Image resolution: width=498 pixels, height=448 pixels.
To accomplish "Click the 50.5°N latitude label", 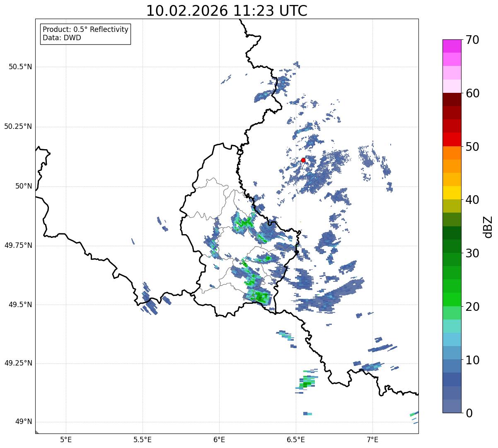I will (20, 67).
